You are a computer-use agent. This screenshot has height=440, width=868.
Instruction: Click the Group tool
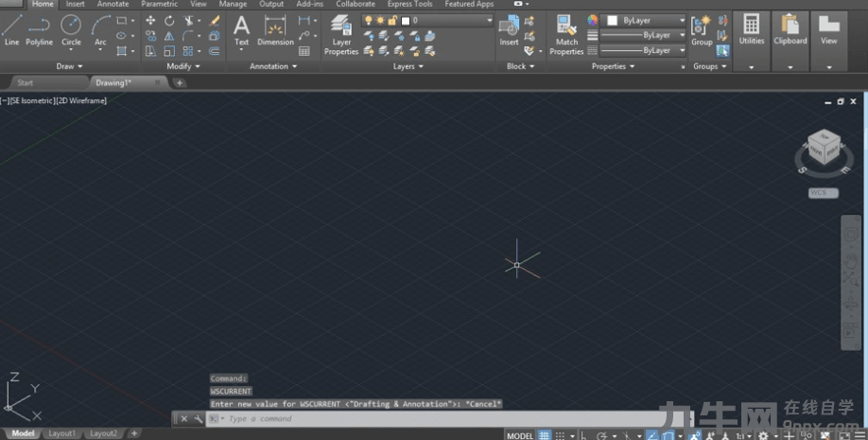pos(702,30)
